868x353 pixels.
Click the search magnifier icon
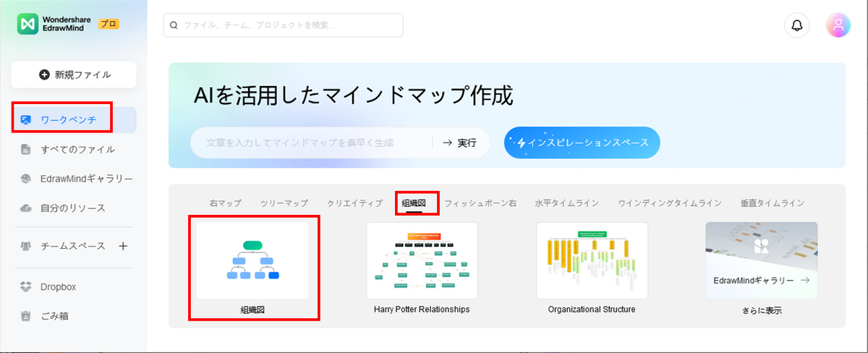pos(174,25)
